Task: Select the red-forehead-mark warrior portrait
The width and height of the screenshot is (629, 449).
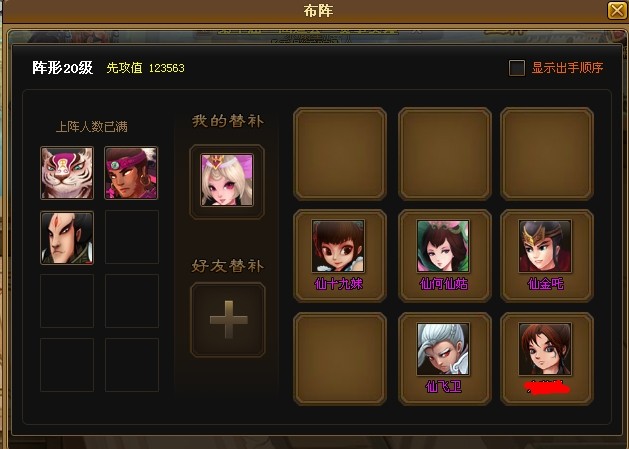Action: click(67, 238)
